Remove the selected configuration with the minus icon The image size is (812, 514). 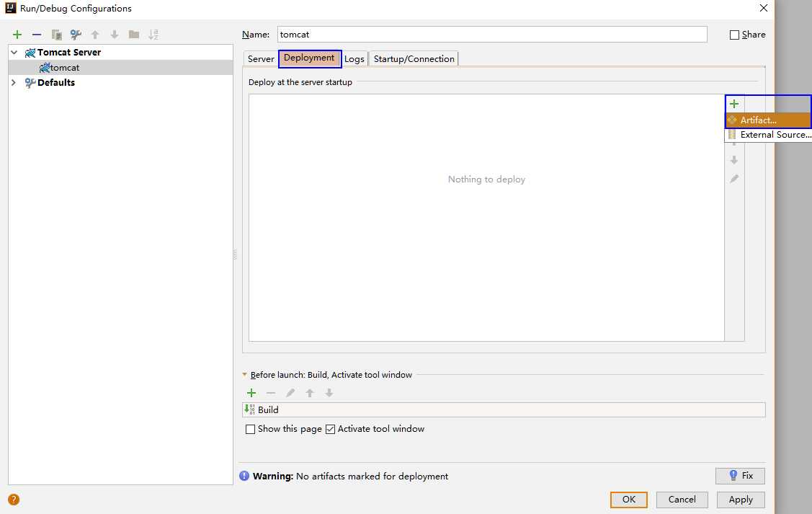point(36,35)
